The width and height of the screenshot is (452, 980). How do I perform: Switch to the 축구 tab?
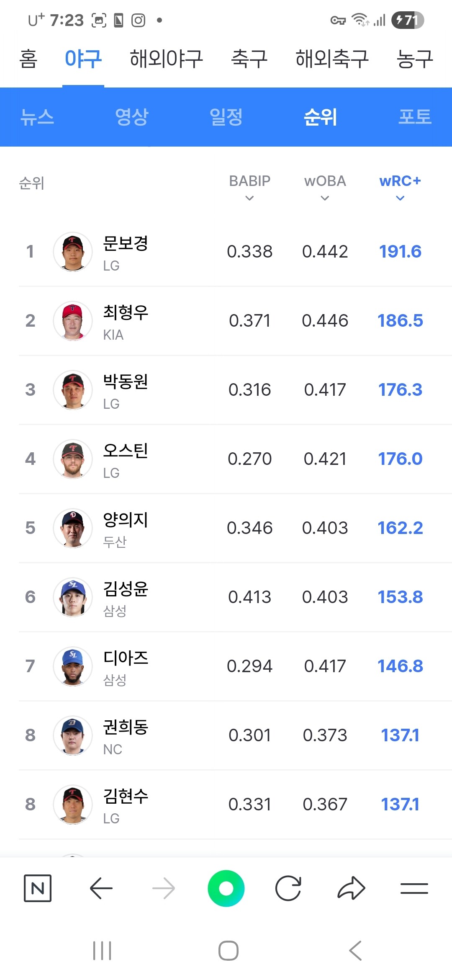point(249,59)
